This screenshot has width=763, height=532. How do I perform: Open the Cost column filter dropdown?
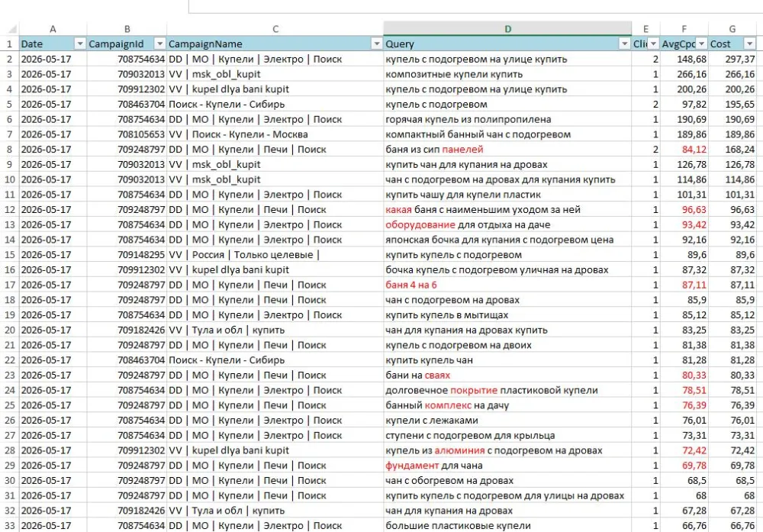pos(749,44)
